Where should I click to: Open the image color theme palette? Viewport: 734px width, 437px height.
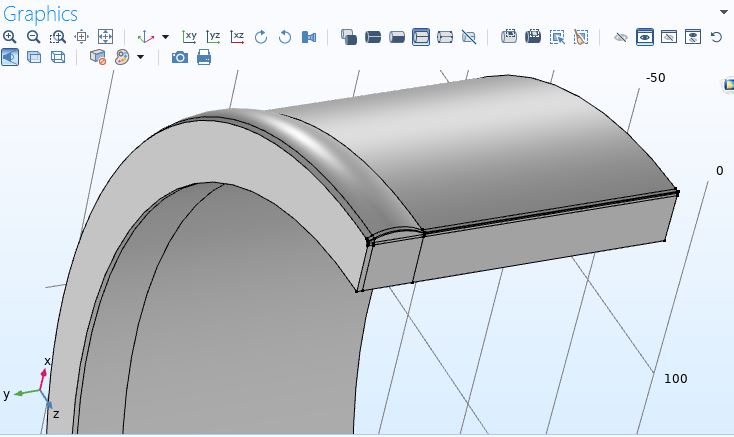(122, 57)
